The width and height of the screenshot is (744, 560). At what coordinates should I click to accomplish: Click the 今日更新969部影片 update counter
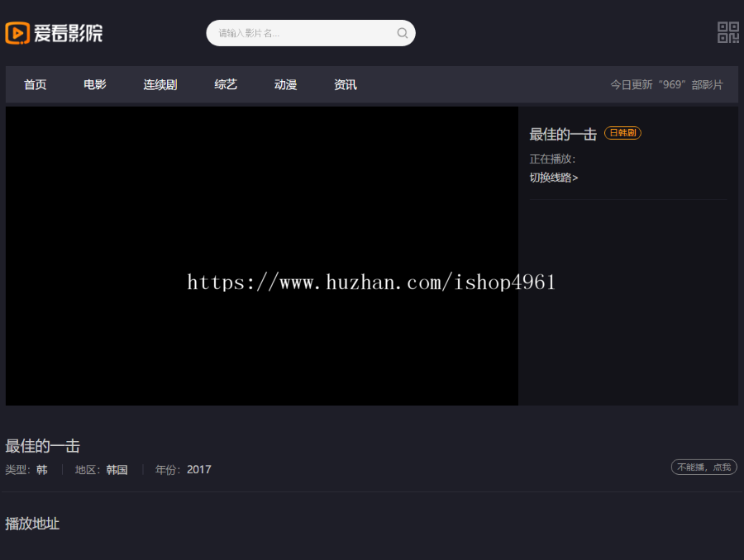666,84
